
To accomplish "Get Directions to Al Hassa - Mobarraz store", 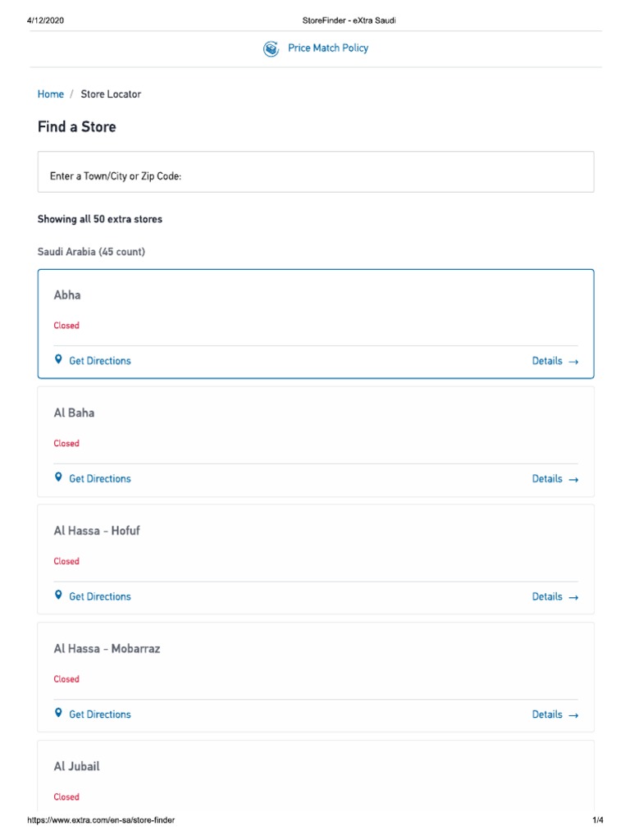I will [99, 714].
